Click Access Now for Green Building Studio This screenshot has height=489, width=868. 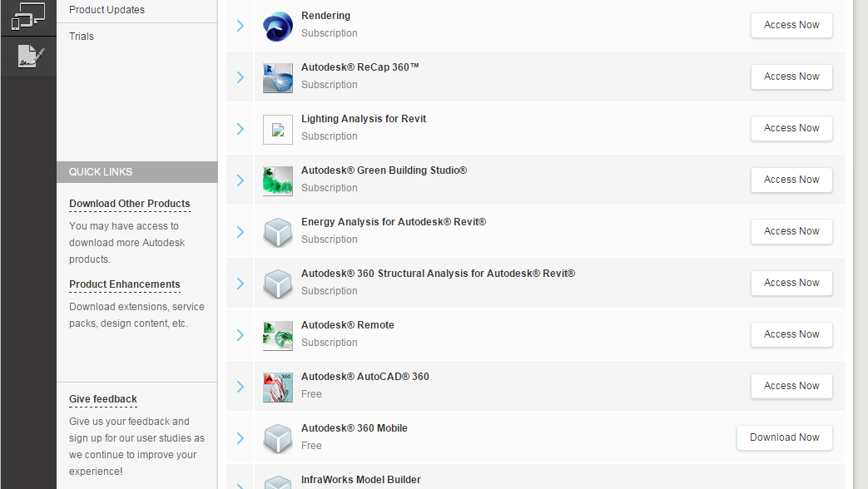791,180
